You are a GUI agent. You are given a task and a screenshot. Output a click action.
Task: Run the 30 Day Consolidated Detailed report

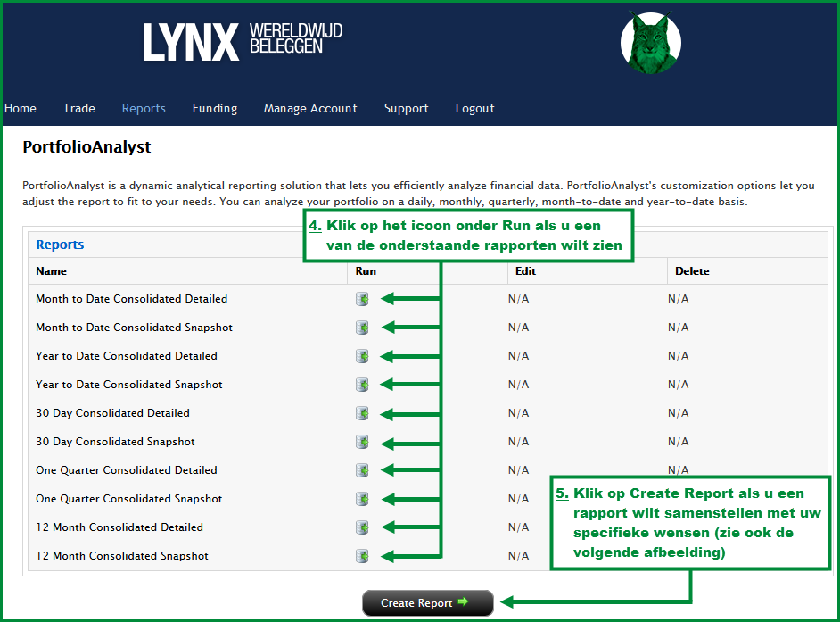(363, 413)
